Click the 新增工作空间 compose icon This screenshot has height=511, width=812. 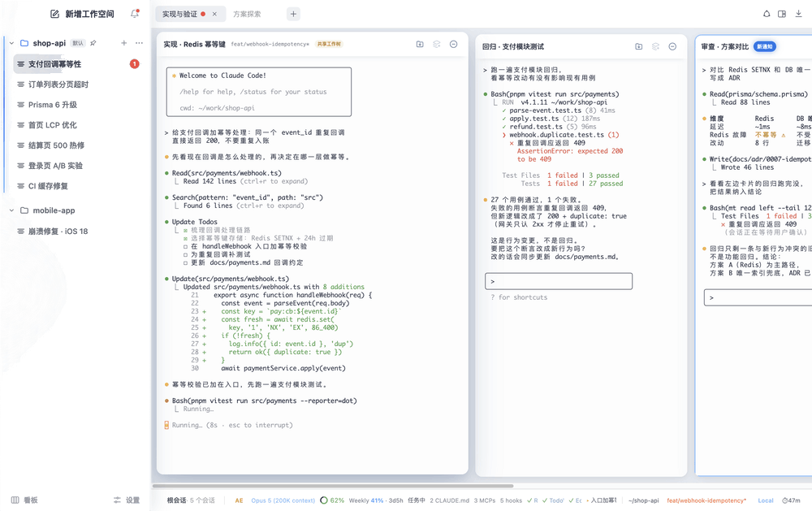click(x=54, y=14)
